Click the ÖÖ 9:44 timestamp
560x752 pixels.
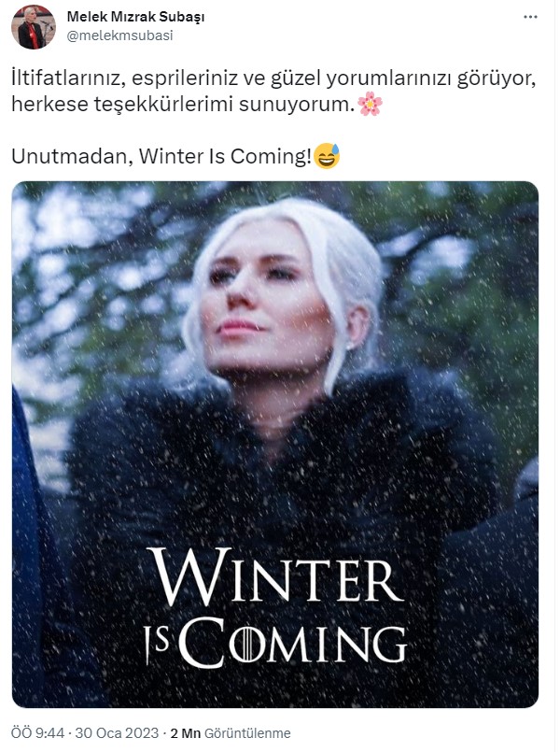(x=38, y=733)
